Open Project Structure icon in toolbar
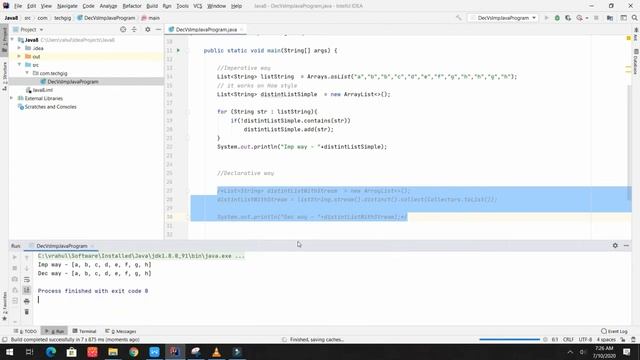 point(610,18)
